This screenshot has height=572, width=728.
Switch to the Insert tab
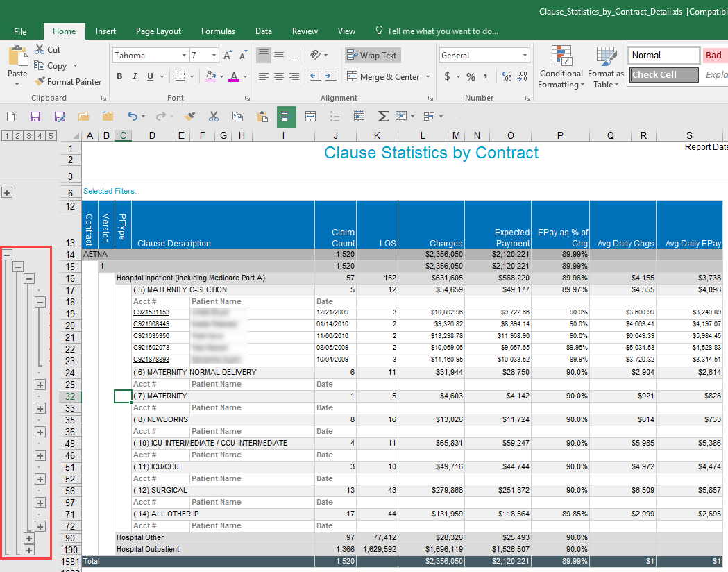point(105,31)
